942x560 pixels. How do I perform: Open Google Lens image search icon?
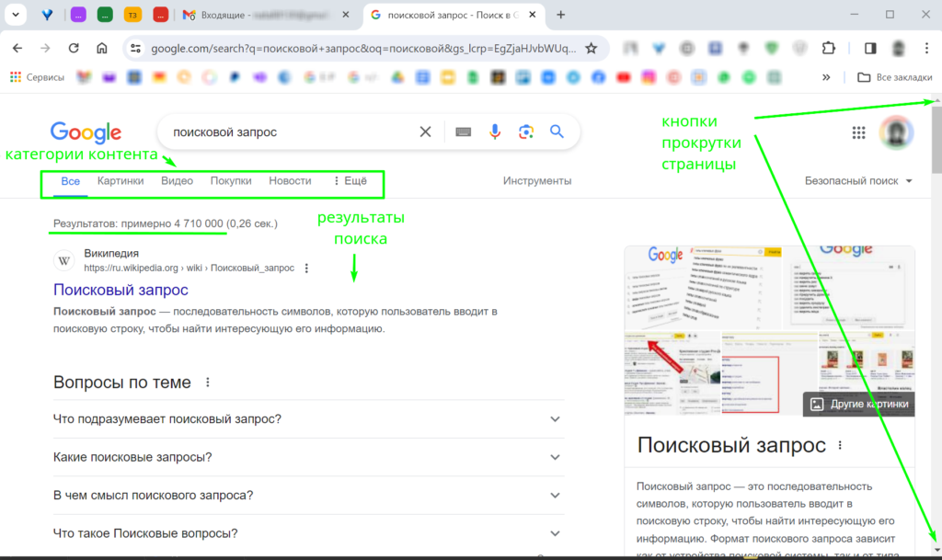click(x=526, y=131)
